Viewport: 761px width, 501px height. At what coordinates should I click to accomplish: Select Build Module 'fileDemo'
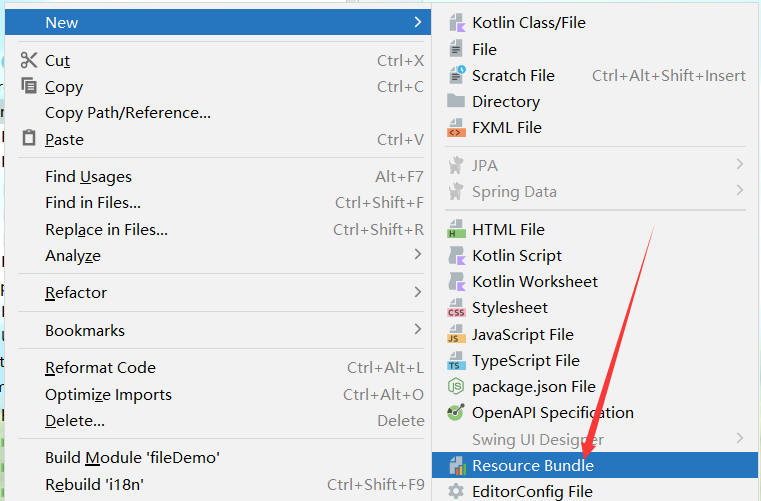click(132, 458)
